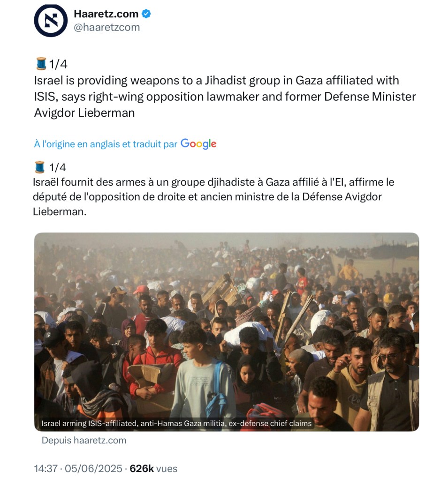This screenshot has width=448, height=480.
Task: Click the article headline overlay on the image
Action: 176,423
